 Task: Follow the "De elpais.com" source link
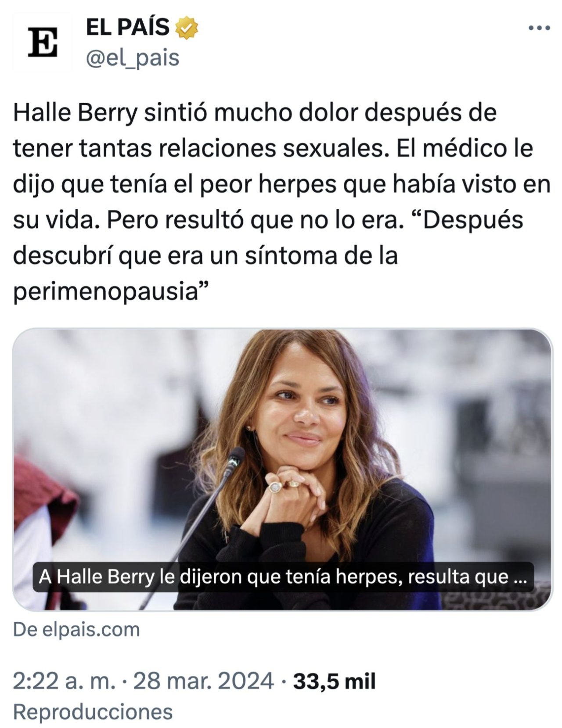(76, 629)
